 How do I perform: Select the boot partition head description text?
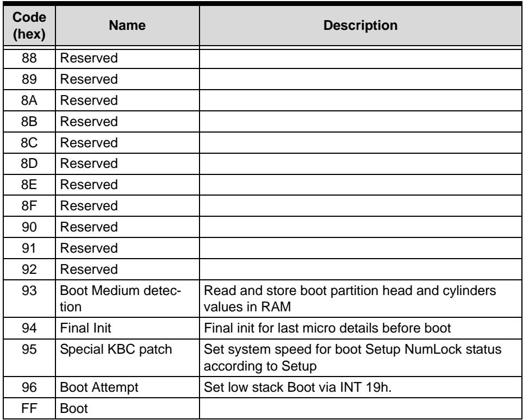pos(350,299)
